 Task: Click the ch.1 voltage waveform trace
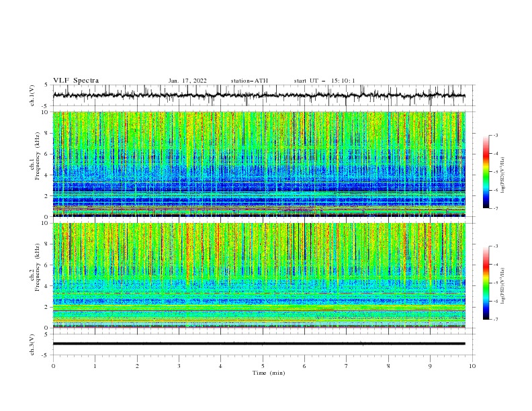pyautogui.click(x=259, y=95)
